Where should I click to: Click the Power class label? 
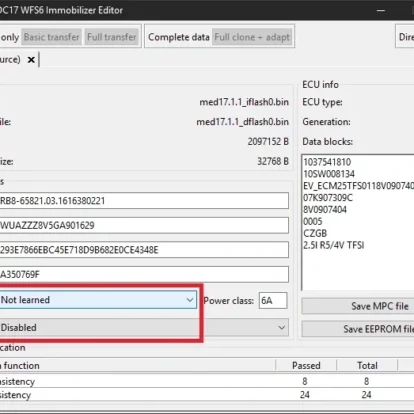tap(229, 301)
